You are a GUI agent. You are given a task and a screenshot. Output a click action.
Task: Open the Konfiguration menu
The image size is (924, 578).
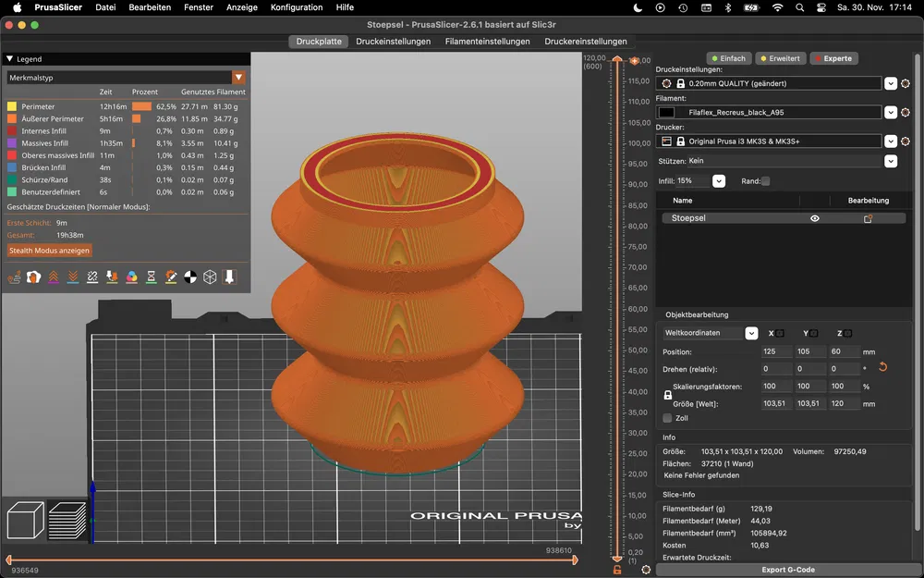(297, 7)
